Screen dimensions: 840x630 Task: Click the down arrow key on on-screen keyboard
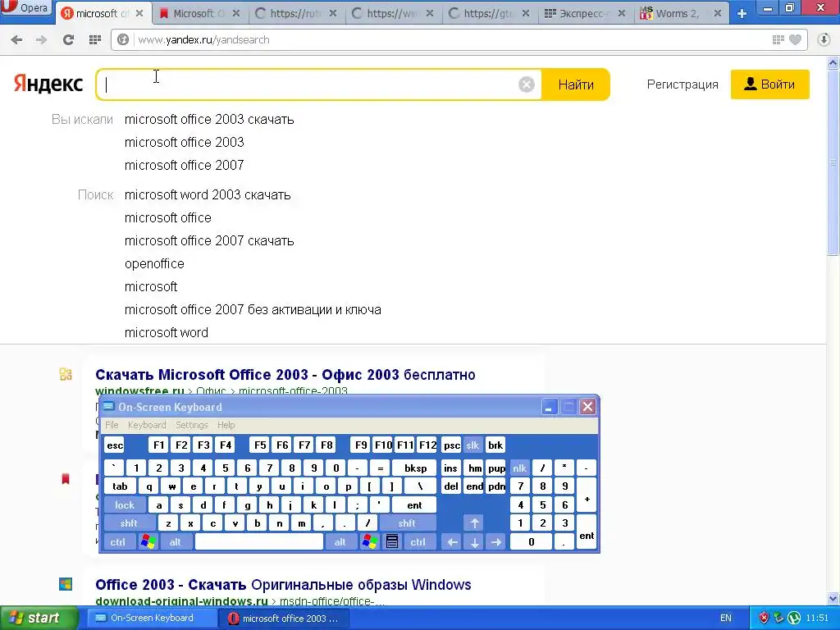(474, 542)
